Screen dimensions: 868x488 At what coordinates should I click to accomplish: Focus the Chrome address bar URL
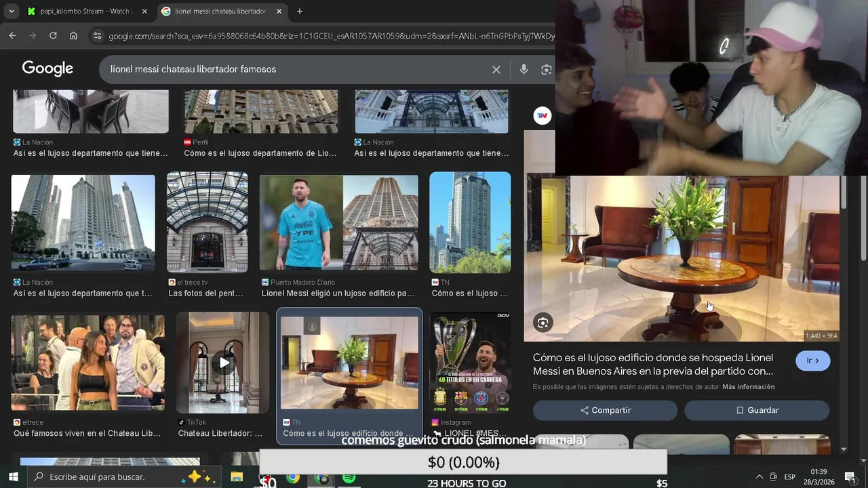tap(331, 36)
